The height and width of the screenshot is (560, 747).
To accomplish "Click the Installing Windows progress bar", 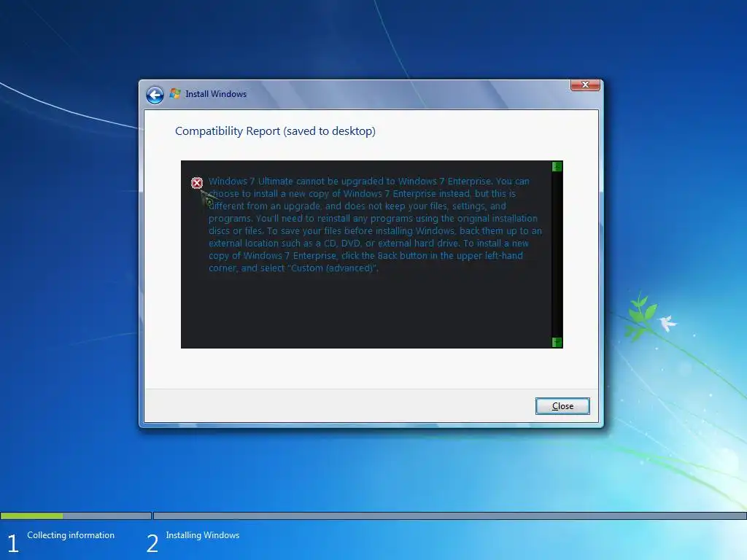I will [x=449, y=516].
